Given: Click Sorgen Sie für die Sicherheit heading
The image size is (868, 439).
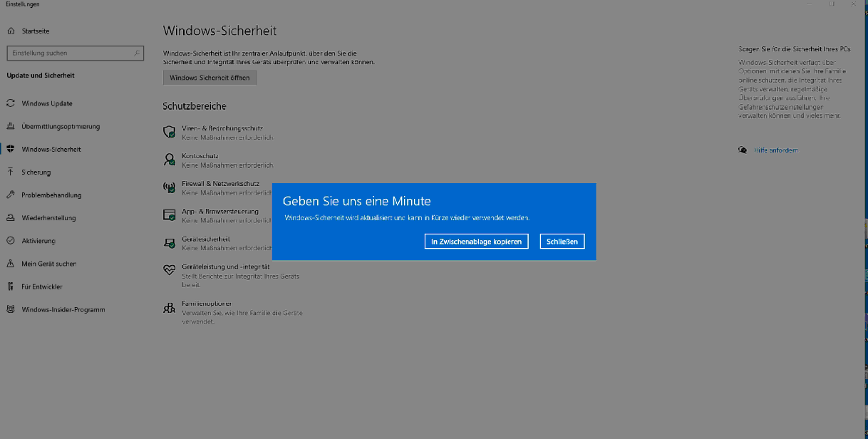Looking at the screenshot, I should pos(795,49).
